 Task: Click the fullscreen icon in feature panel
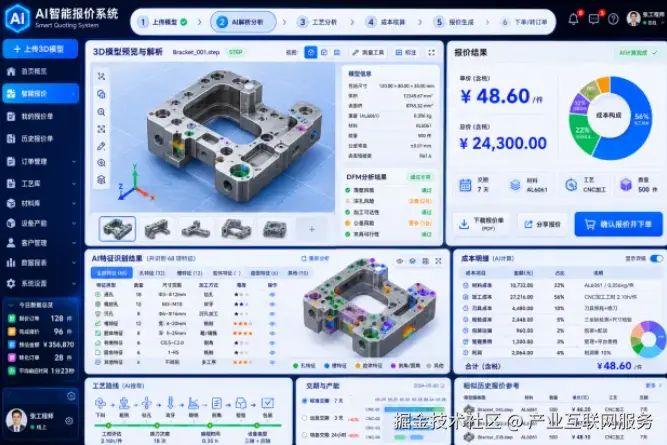(x=438, y=261)
